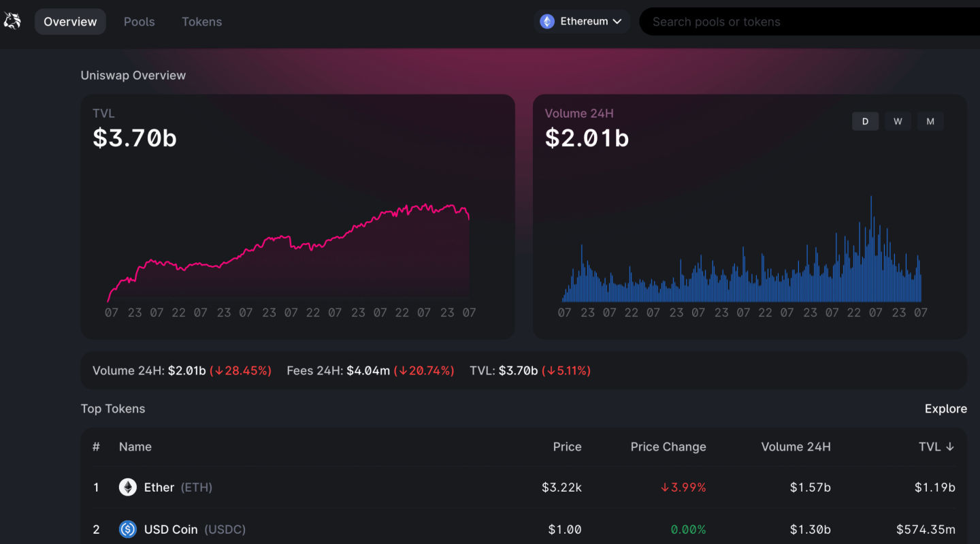
Task: Click the USD Coin token icon
Action: [x=128, y=529]
